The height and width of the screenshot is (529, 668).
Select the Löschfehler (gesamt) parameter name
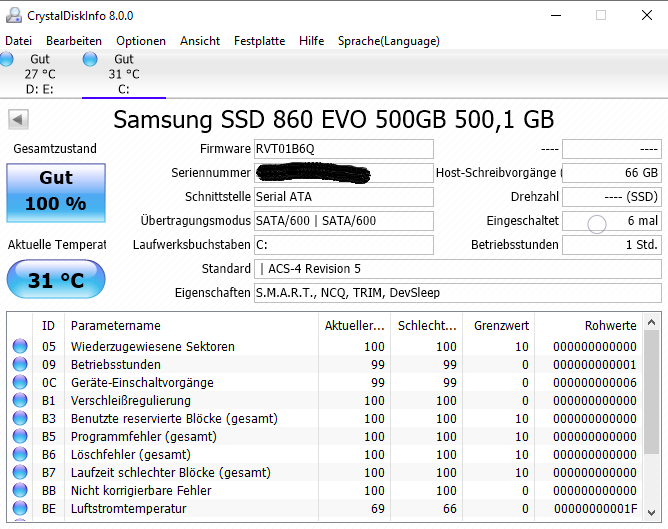130,454
